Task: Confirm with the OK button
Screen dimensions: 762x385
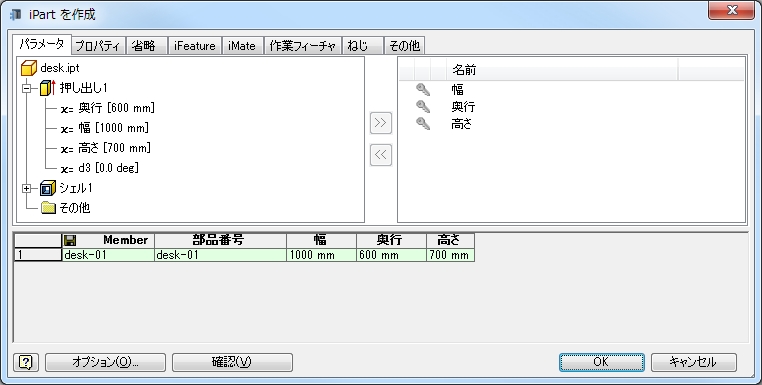Action: click(x=602, y=362)
